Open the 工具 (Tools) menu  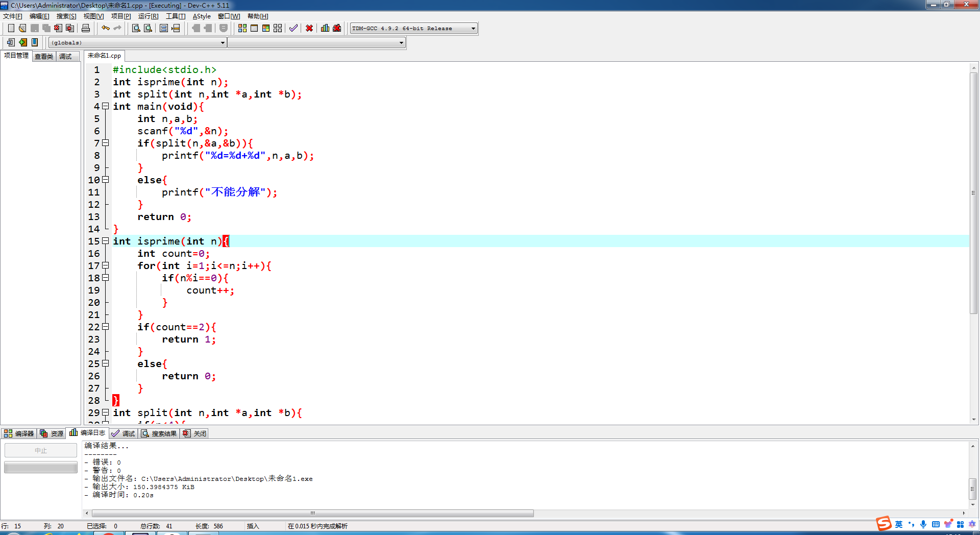point(176,16)
